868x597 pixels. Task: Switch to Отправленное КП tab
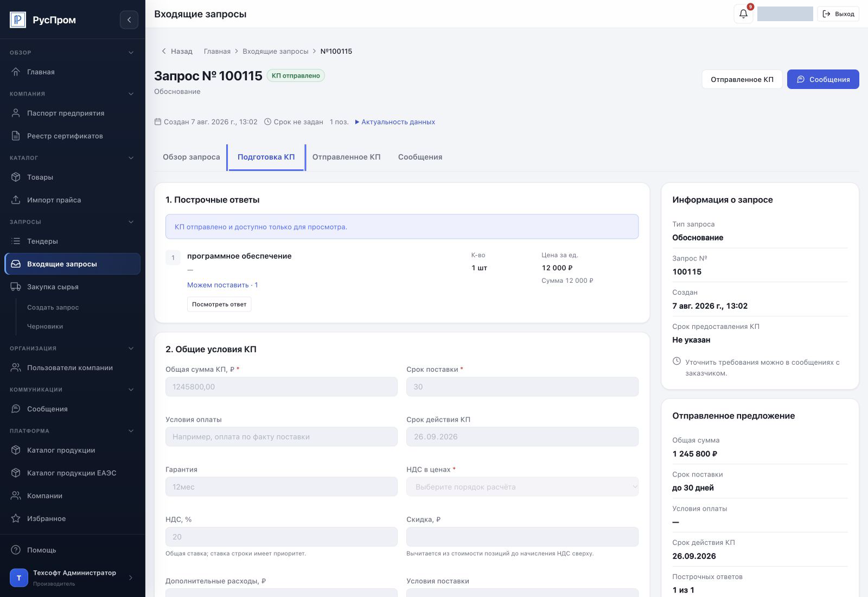click(347, 157)
